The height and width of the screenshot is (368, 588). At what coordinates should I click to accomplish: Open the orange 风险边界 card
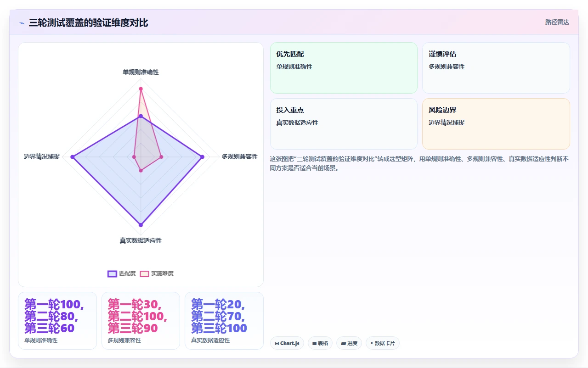[496, 124]
